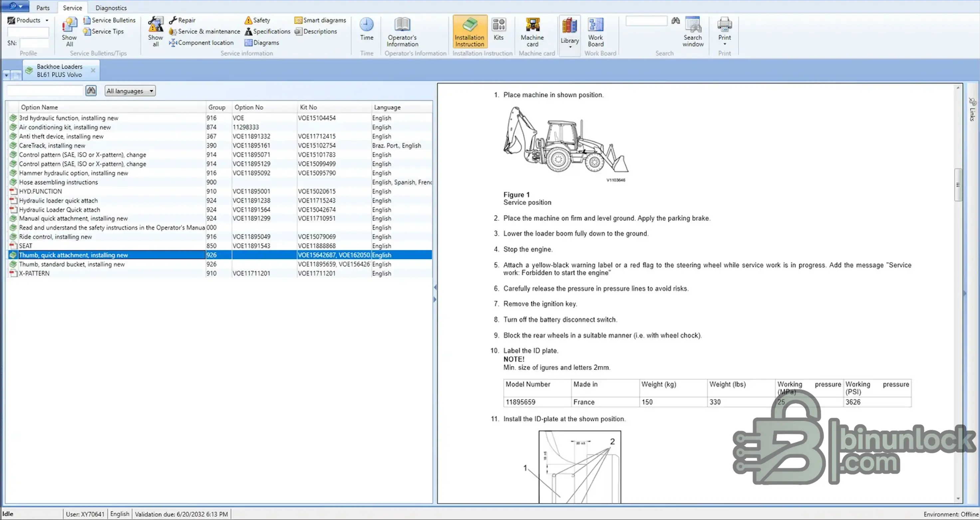Click the small tab-view icon beside tabs

(16, 75)
